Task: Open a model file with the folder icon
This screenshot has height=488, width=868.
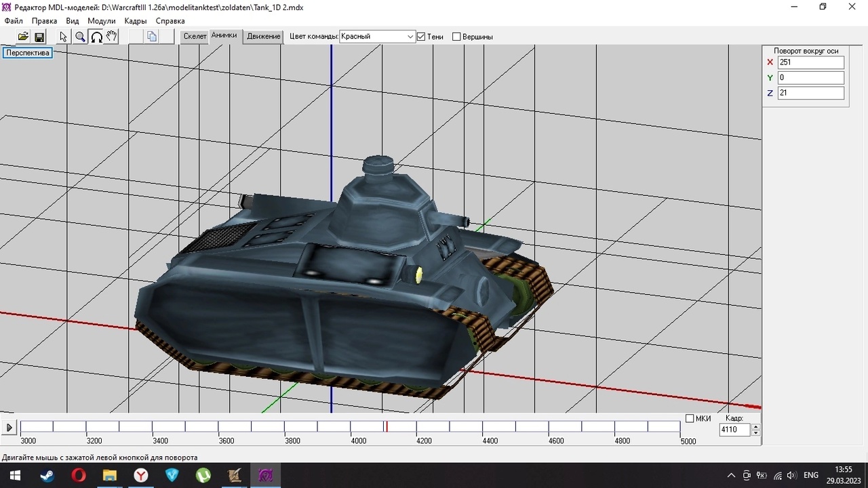Action: coord(23,37)
